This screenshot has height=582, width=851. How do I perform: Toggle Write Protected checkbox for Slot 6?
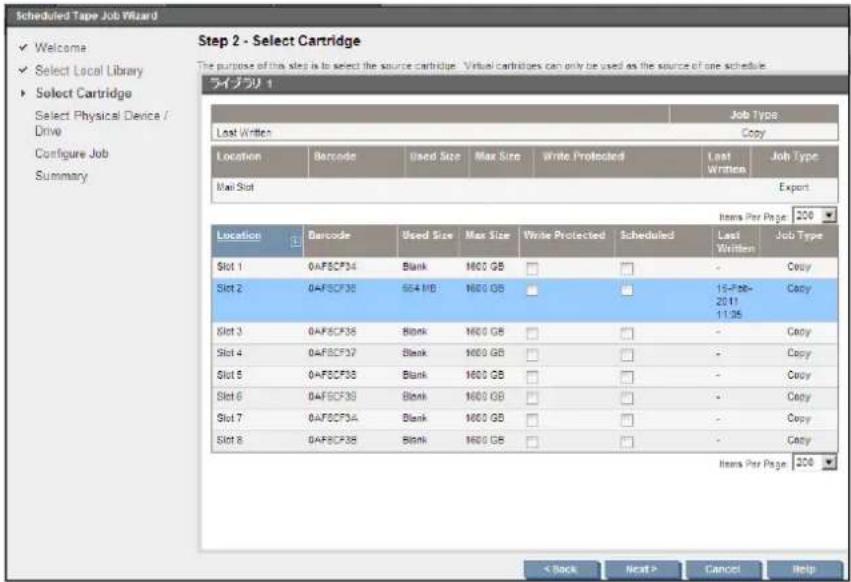pyautogui.click(x=532, y=398)
